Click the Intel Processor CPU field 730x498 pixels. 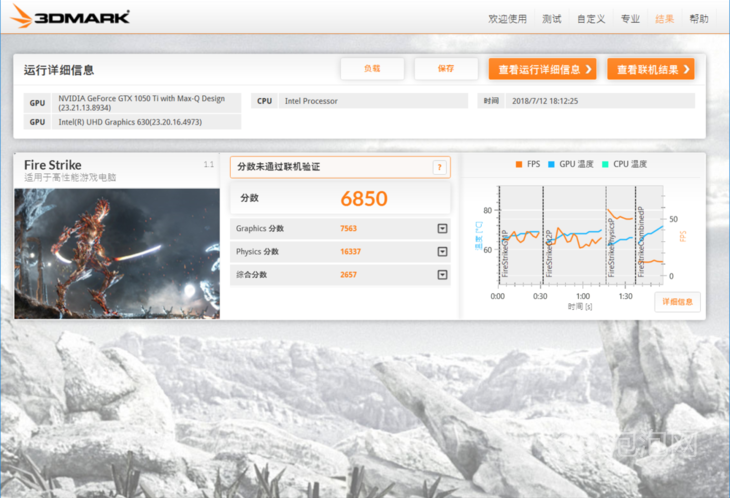(373, 101)
